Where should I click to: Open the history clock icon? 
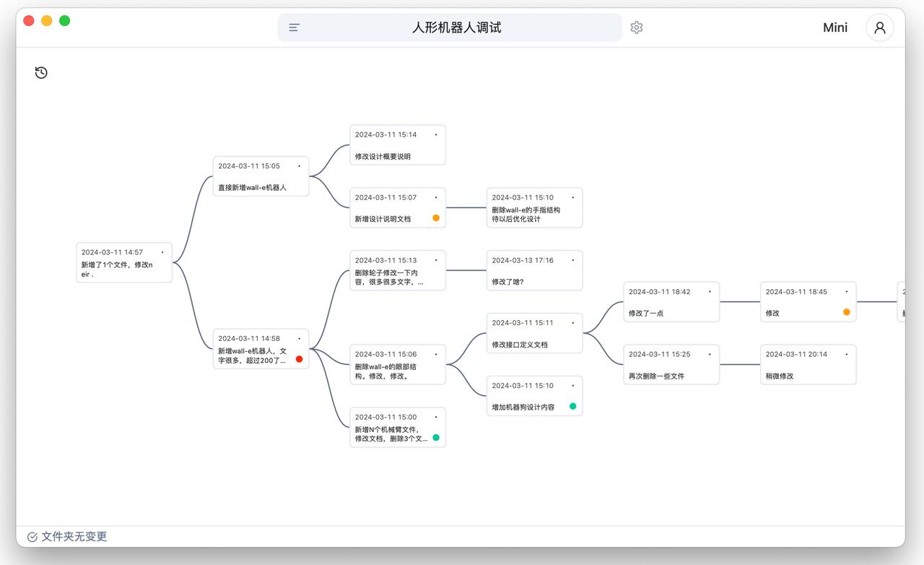[41, 72]
